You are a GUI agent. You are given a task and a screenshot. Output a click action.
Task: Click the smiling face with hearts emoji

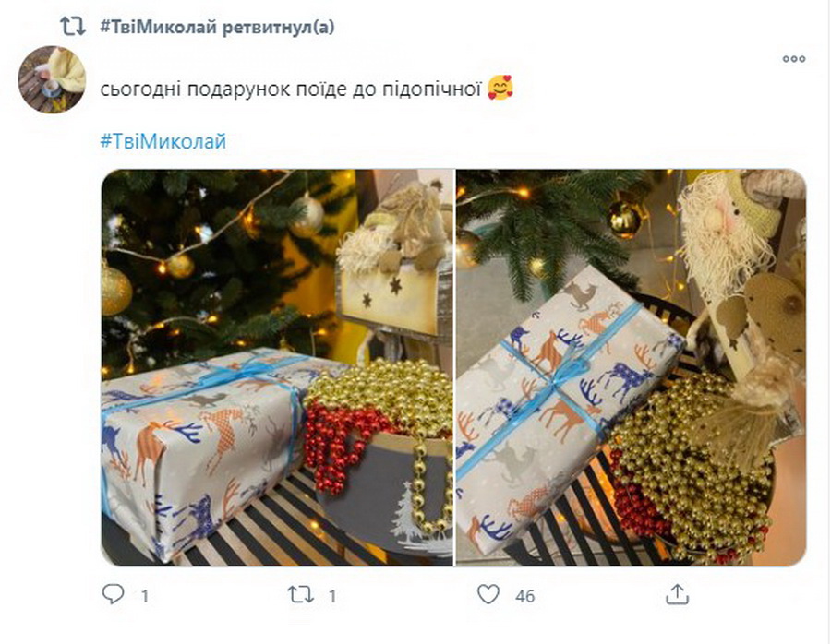[x=500, y=88]
